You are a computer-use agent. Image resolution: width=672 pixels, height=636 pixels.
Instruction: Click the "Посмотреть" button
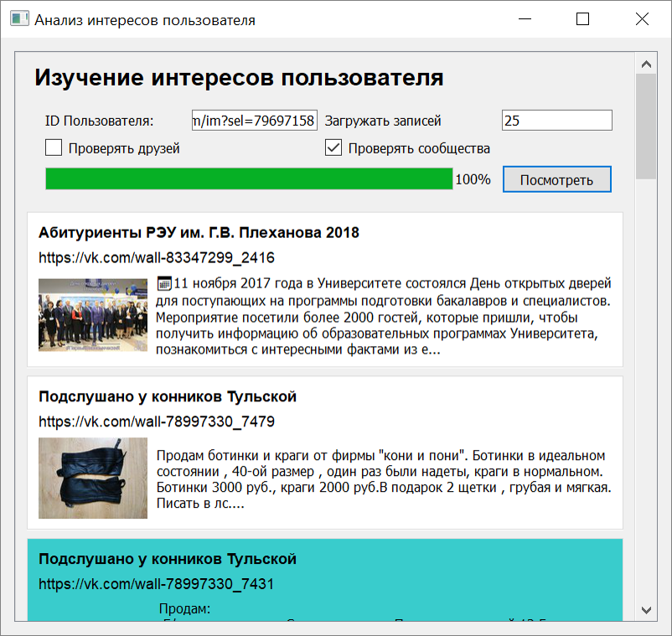[x=556, y=178]
